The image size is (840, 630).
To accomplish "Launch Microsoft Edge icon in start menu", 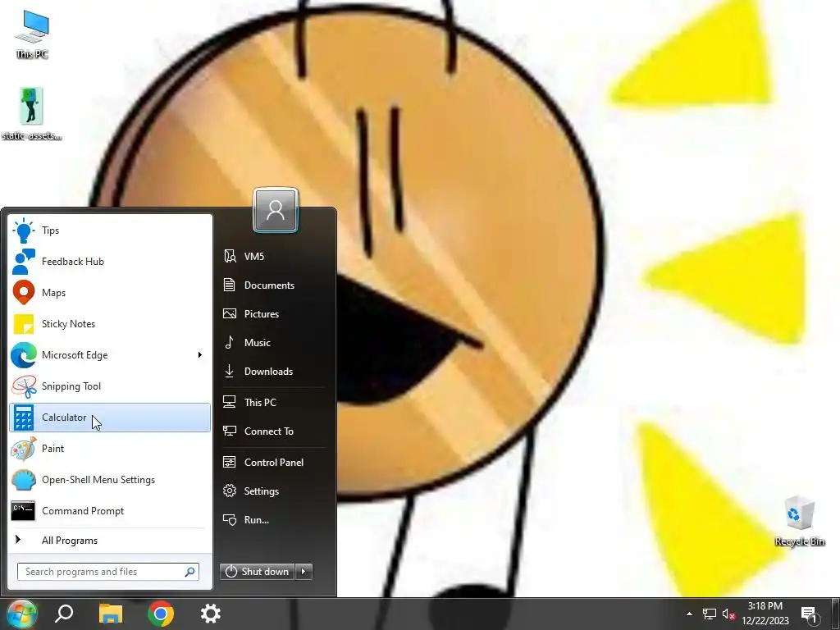I will click(24, 355).
